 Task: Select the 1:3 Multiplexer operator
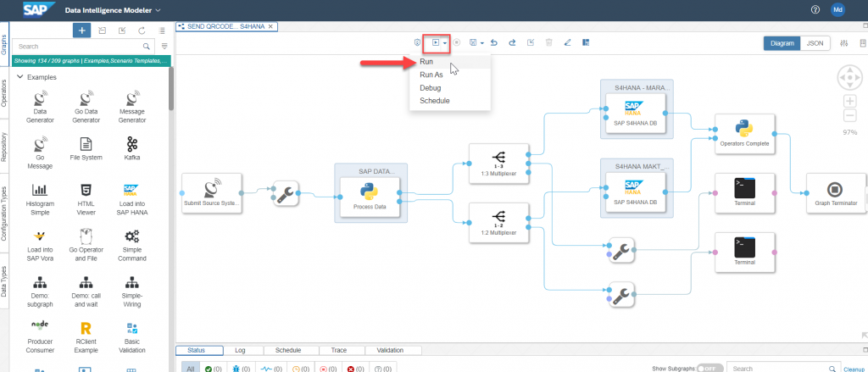tap(498, 164)
